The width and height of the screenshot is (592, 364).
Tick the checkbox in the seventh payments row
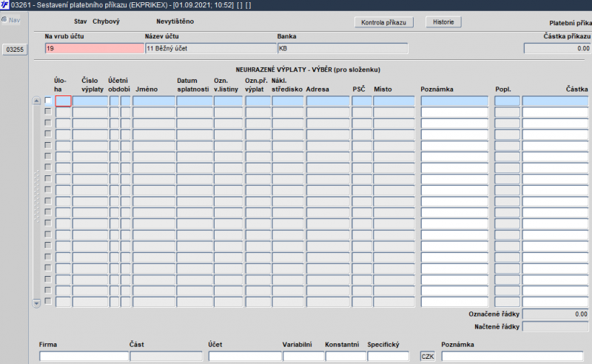click(x=48, y=167)
